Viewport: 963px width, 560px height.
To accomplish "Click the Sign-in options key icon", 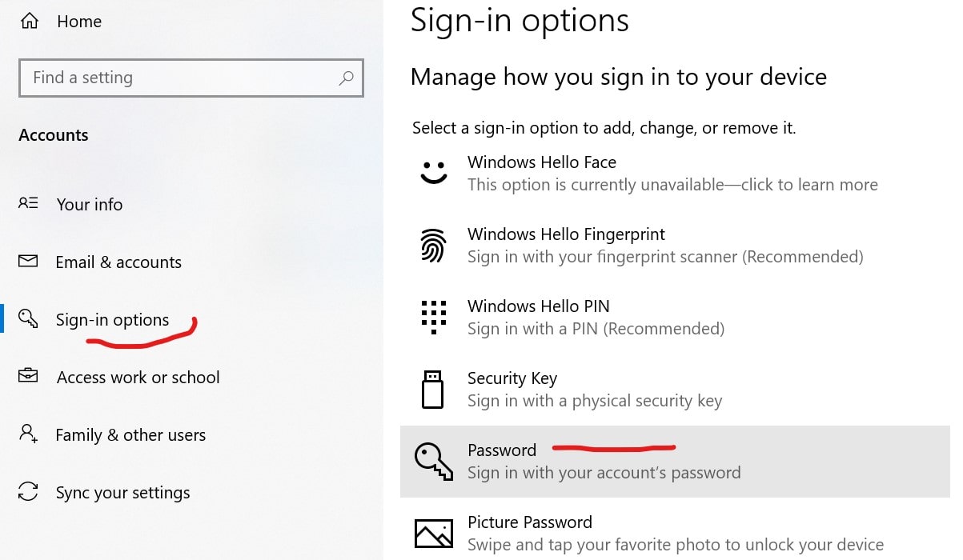I will (x=28, y=319).
